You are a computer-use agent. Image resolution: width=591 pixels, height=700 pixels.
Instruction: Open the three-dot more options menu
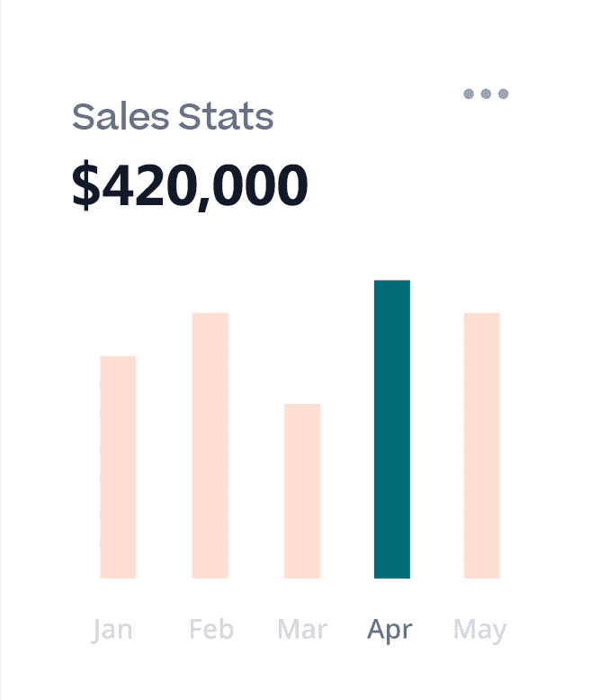(486, 94)
